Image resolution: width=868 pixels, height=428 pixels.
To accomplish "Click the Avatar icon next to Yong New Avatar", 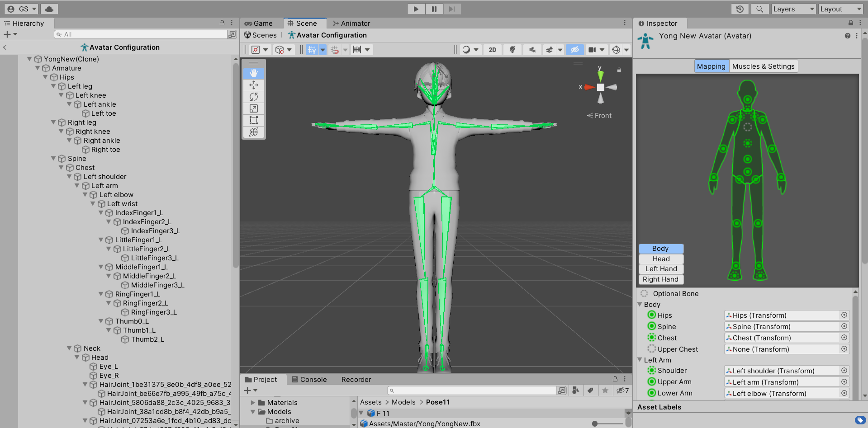I will 645,40.
